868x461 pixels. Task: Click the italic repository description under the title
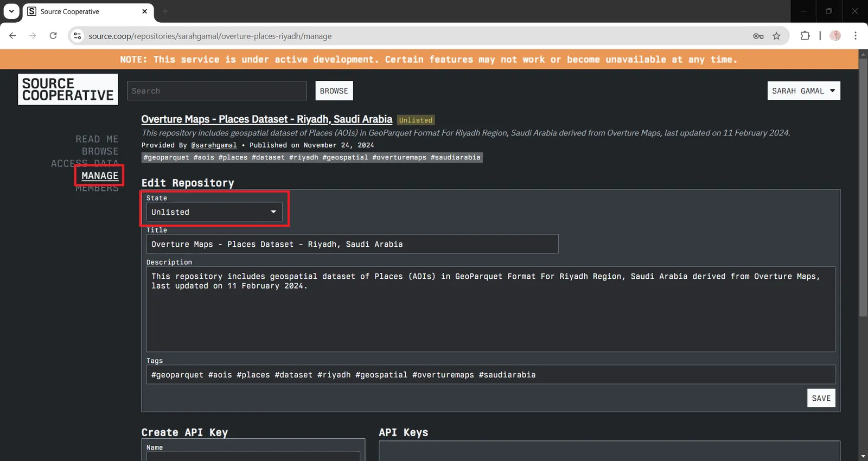pyautogui.click(x=465, y=133)
